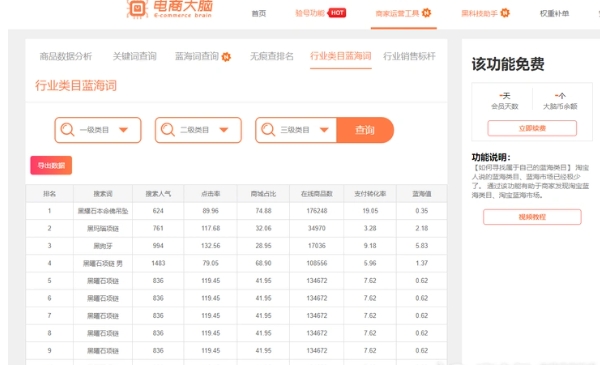This screenshot has width=600, height=365.
Task: Click the N badge next to 商家运营工具
Action: click(x=426, y=13)
